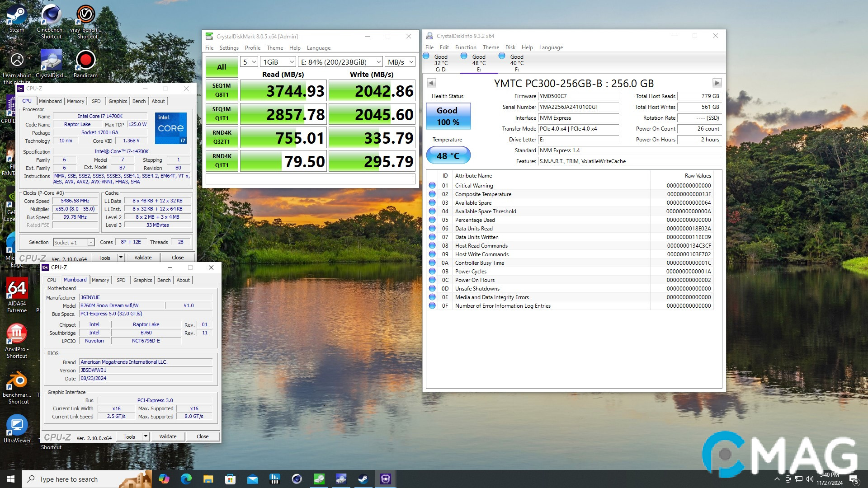868x488 pixels.
Task: Open the Tools dropdown arrow in CPU-Z
Action: [146, 436]
